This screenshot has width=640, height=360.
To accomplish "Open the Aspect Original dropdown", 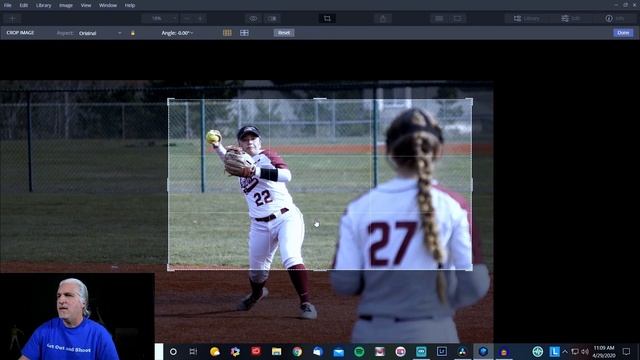I will pyautogui.click(x=100, y=33).
